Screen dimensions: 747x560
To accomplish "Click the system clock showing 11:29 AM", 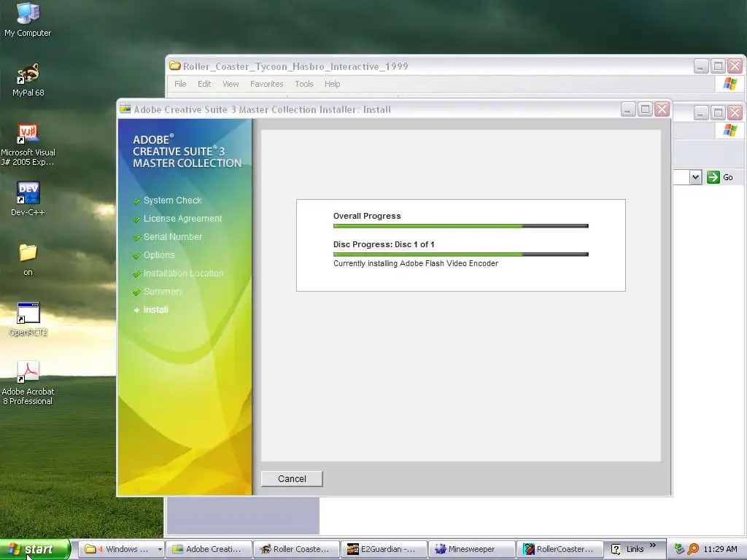I will [x=720, y=549].
